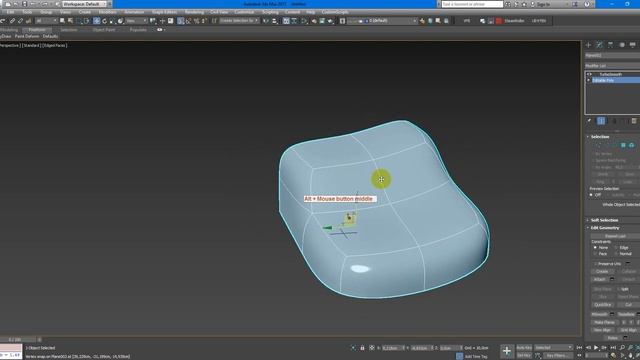Open the Rendering menu
The height and width of the screenshot is (360, 640).
click(x=194, y=12)
